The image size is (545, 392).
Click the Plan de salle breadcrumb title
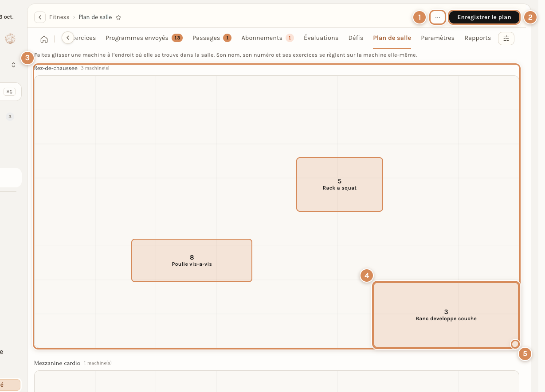(x=95, y=17)
